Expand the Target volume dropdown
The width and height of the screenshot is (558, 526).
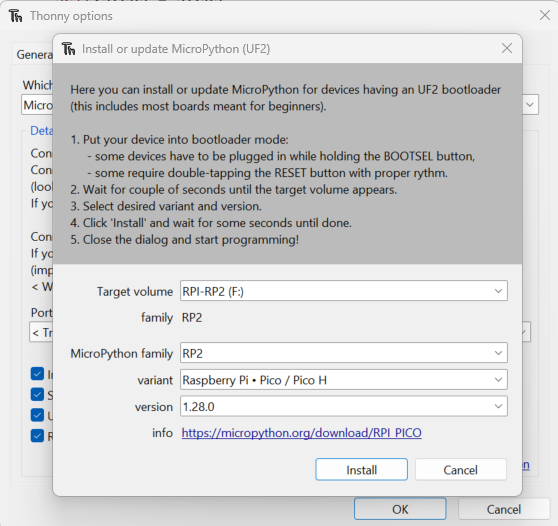344,291
